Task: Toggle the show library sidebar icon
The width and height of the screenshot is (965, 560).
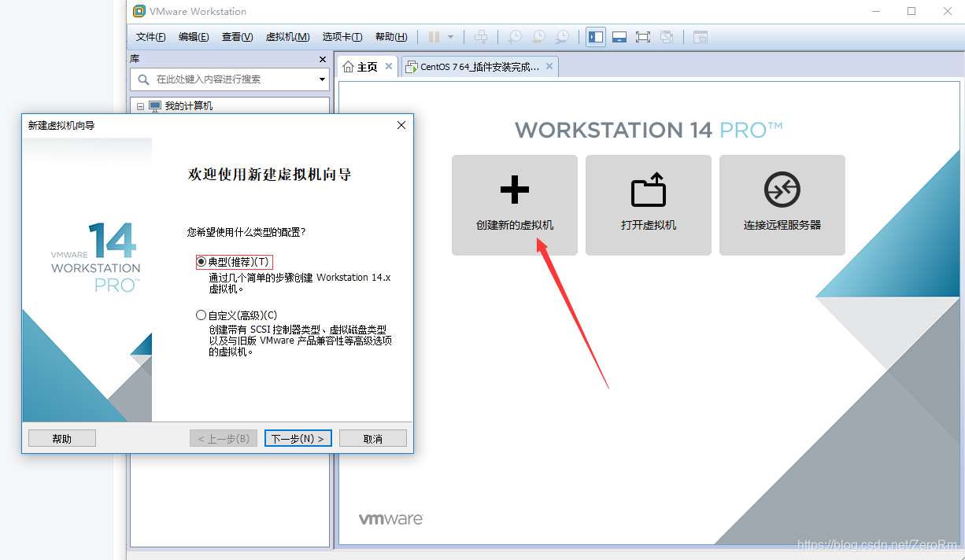Action: [x=596, y=37]
